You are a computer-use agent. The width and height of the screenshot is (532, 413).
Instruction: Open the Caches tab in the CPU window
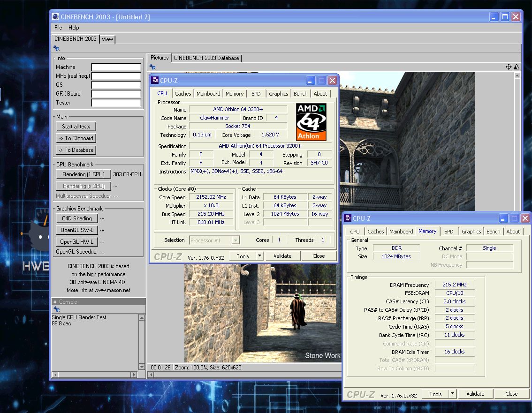point(183,94)
